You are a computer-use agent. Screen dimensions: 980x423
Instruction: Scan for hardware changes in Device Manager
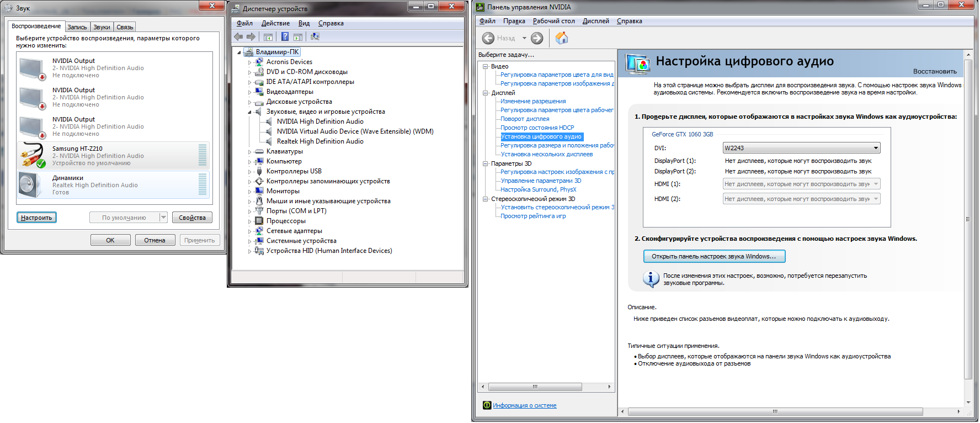click(315, 37)
